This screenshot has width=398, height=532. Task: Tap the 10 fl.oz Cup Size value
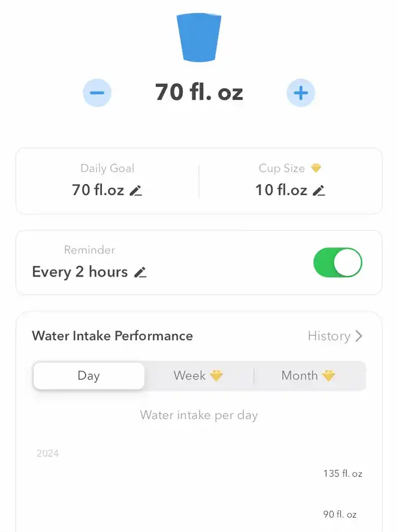point(281,190)
